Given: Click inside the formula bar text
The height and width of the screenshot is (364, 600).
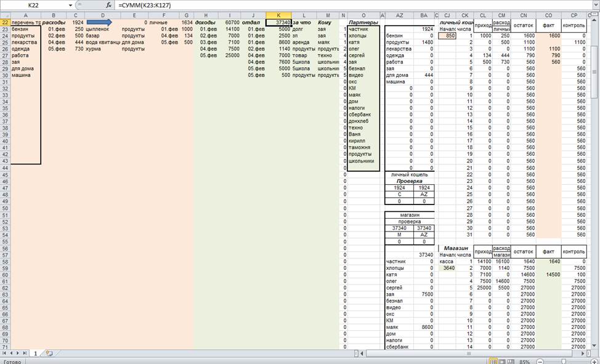Looking at the screenshot, I should click(x=145, y=6).
